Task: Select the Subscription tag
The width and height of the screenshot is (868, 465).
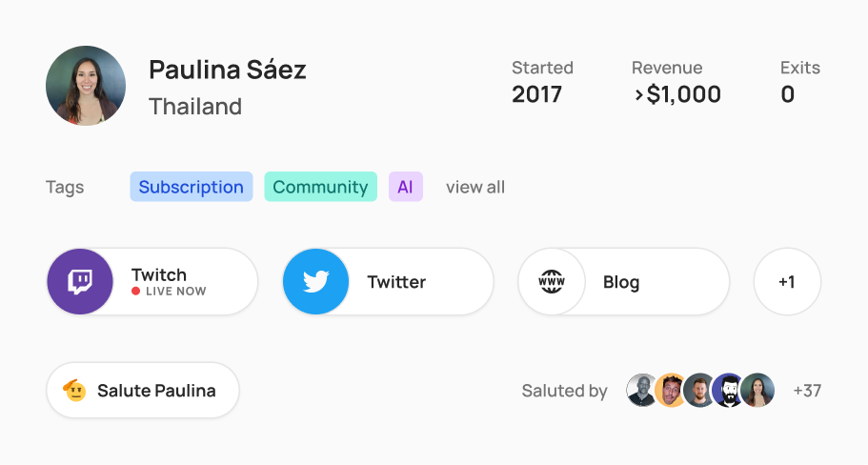Action: (x=192, y=187)
